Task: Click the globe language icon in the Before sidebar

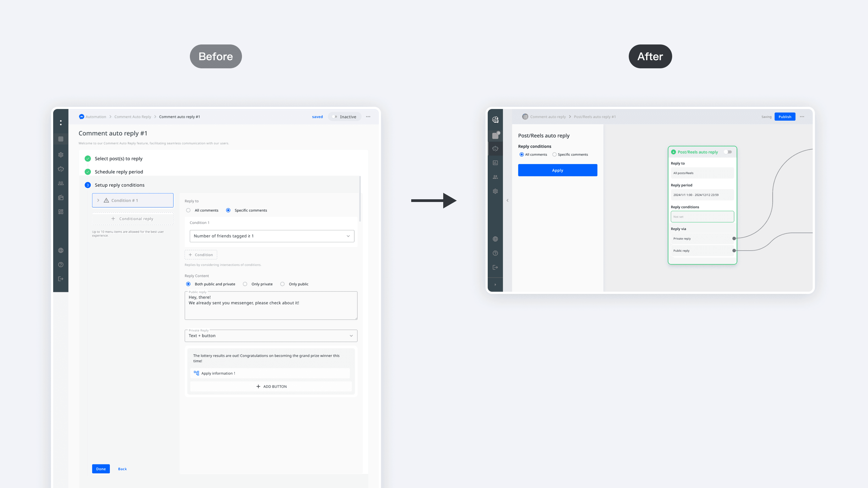Action: (x=61, y=250)
